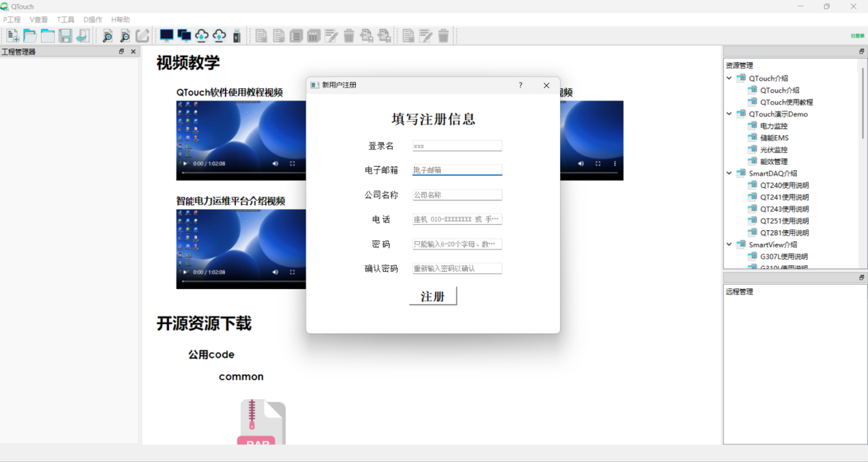868x462 pixels.
Task: Collapse the SmartDAQ介绍 tree node
Action: [729, 174]
